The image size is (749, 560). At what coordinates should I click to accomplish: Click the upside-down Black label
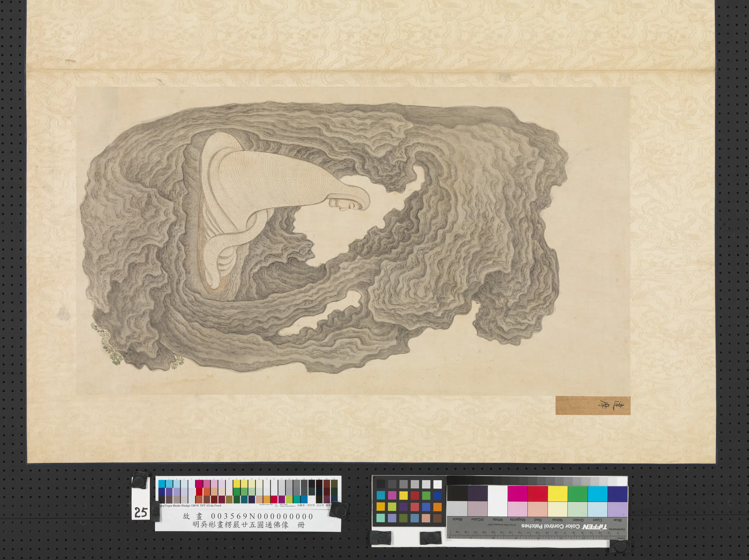[457, 520]
